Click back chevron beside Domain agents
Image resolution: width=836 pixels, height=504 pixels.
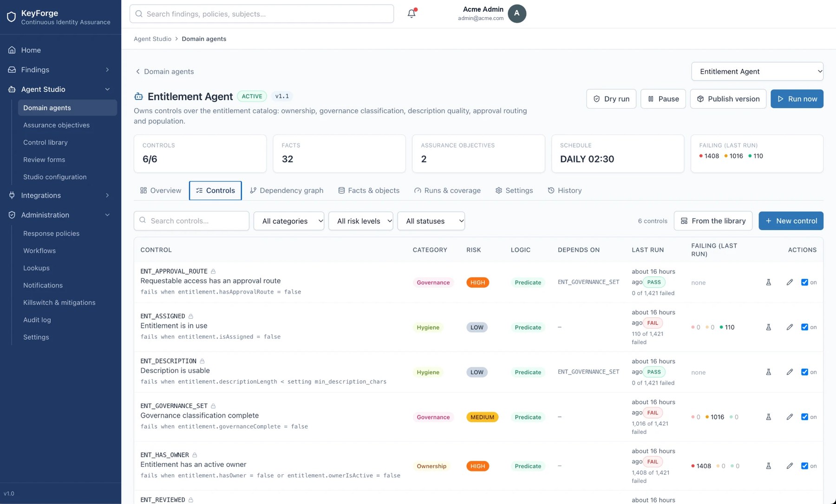click(137, 71)
